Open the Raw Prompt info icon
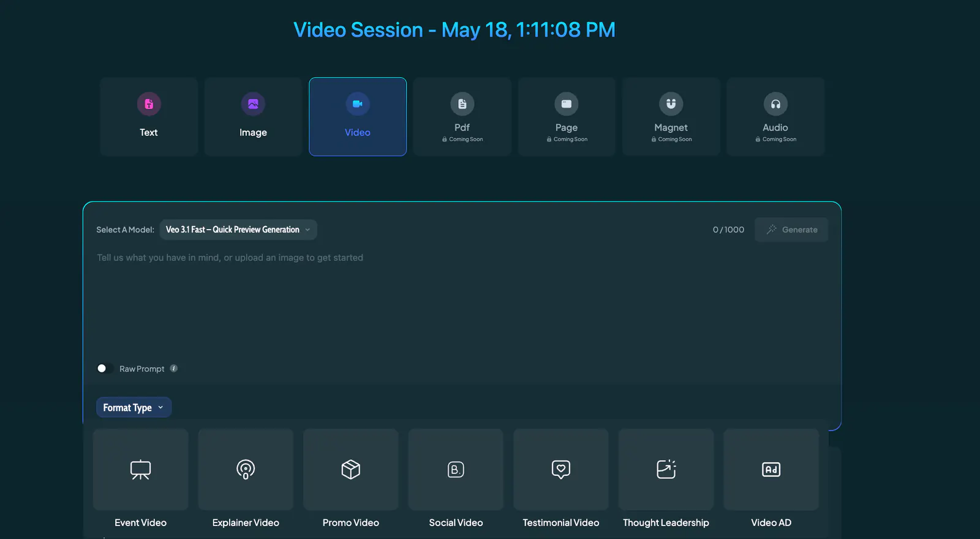980x539 pixels. pos(174,368)
